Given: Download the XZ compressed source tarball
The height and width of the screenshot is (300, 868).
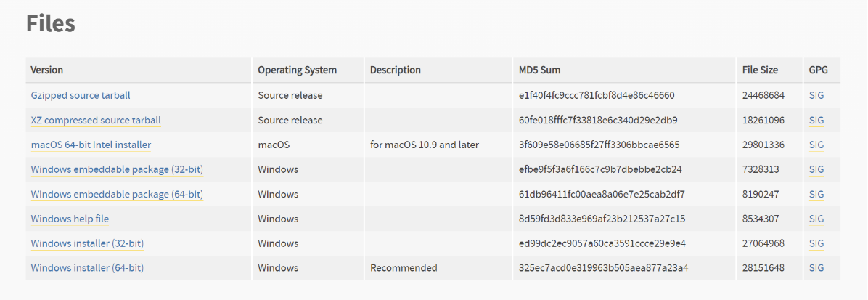Looking at the screenshot, I should (x=96, y=120).
